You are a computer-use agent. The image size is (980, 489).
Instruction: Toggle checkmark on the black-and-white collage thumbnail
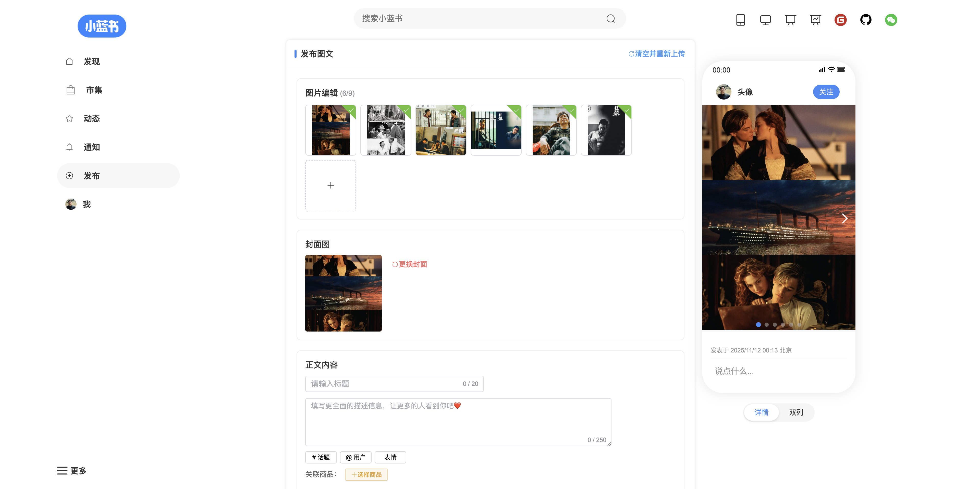(x=406, y=110)
